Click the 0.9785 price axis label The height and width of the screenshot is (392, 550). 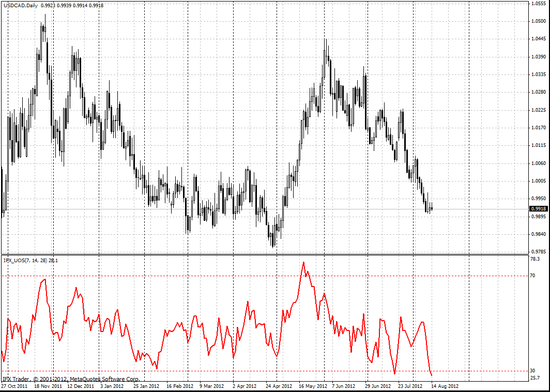538,252
